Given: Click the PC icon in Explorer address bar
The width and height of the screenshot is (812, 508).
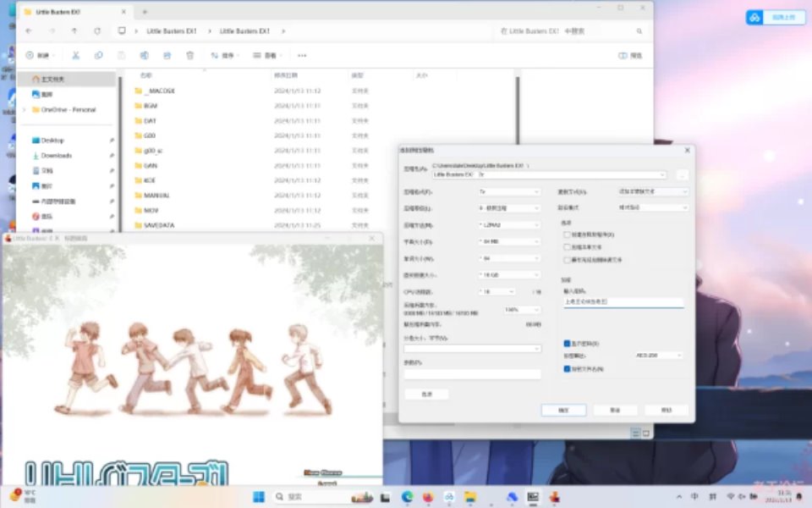Looking at the screenshot, I should (122, 31).
